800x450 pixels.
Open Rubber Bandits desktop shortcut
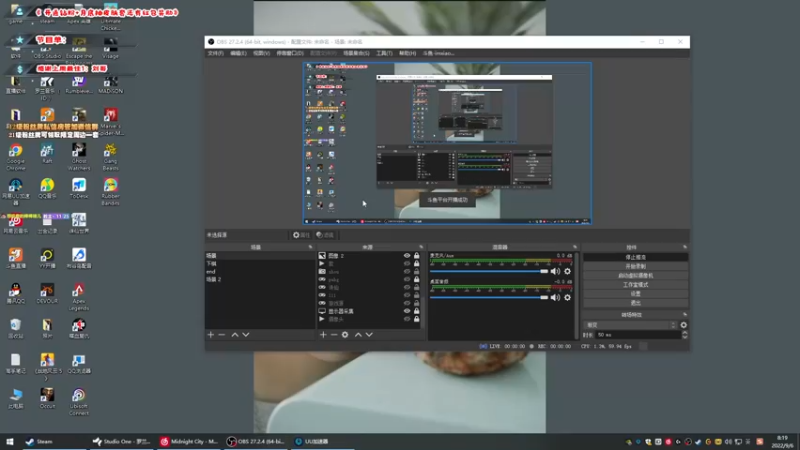pos(110,191)
